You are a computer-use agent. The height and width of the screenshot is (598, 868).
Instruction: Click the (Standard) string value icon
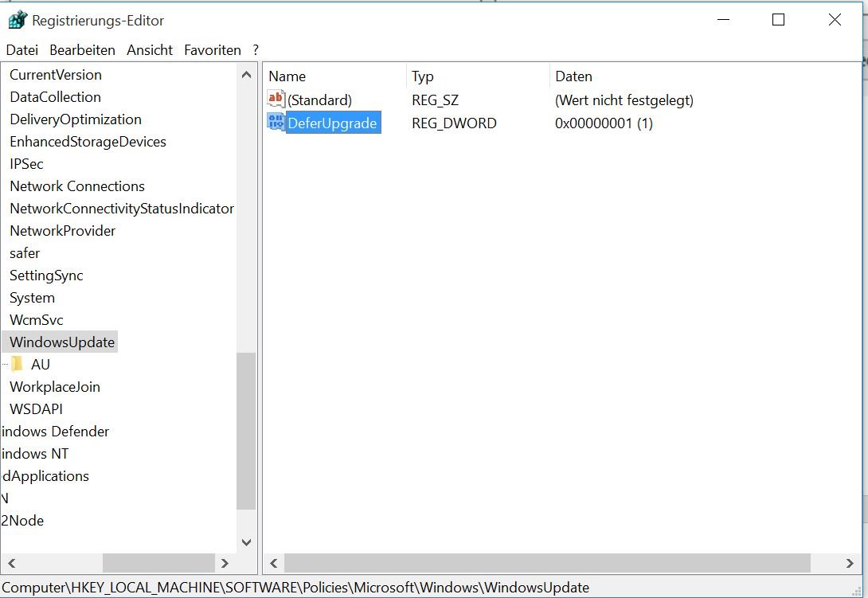pos(276,99)
